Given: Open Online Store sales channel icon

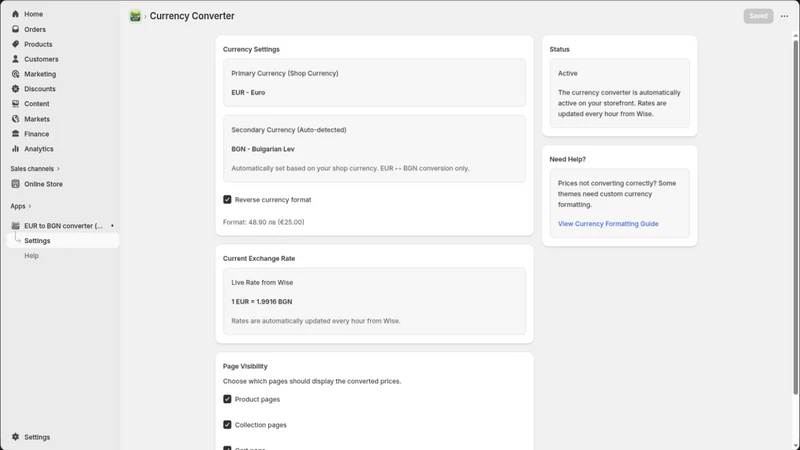Looking at the screenshot, I should (x=15, y=184).
